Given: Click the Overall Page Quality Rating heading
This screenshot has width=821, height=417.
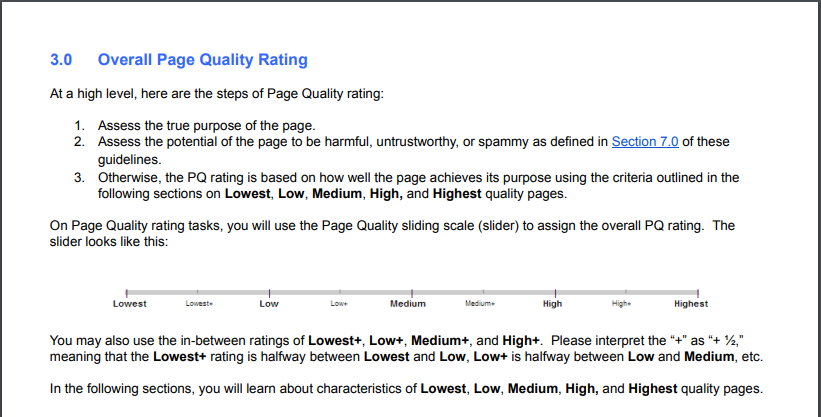Looking at the screenshot, I should [x=203, y=60].
